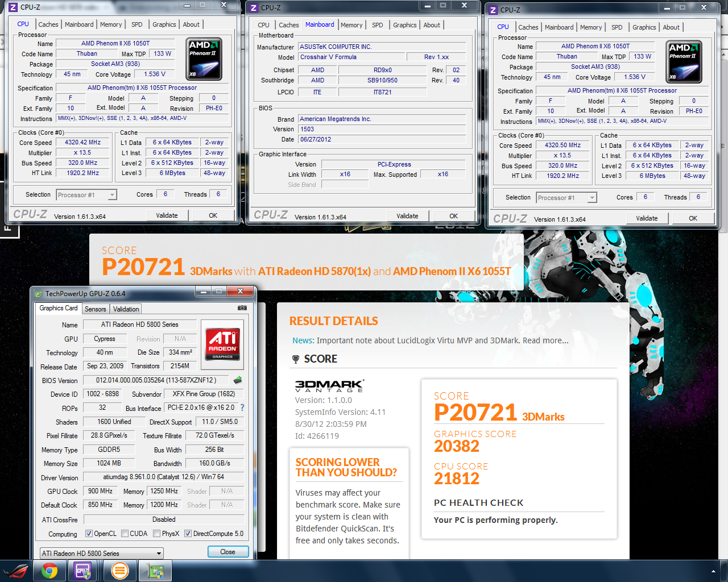This screenshot has width=728, height=582.
Task: Click the CPU Score value 21812
Action: point(457,479)
